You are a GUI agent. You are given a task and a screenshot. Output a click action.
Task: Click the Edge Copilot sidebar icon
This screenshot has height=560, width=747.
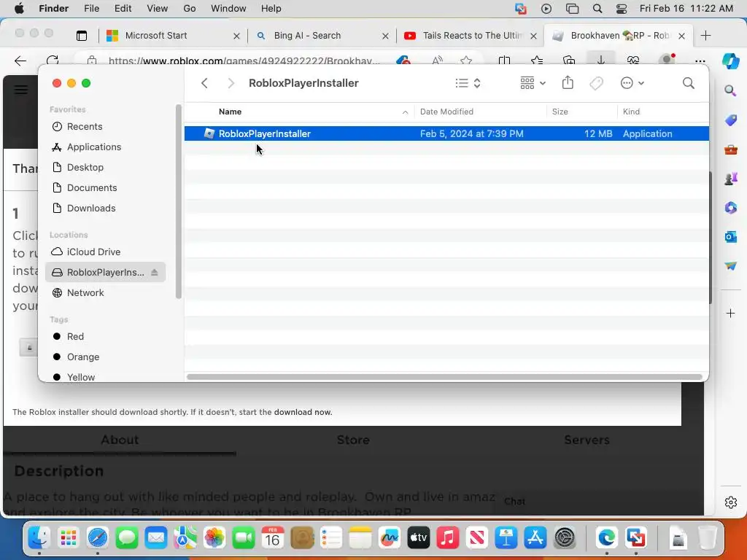point(730,61)
